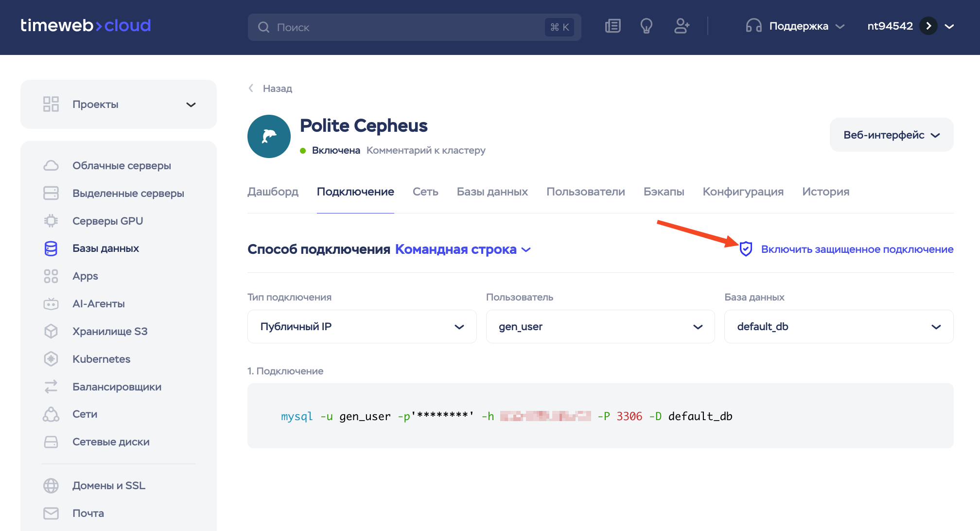
Task: Click the Включена status label
Action: tap(336, 150)
